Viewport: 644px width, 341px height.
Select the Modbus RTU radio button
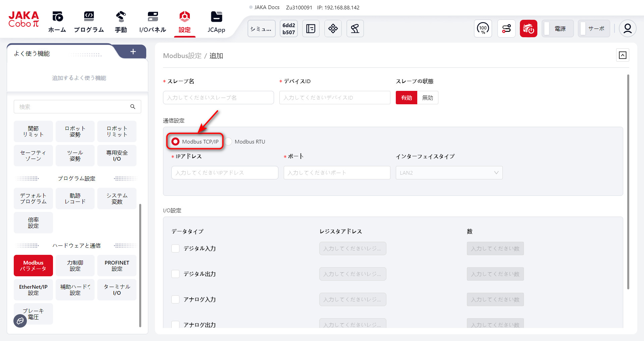pos(228,141)
